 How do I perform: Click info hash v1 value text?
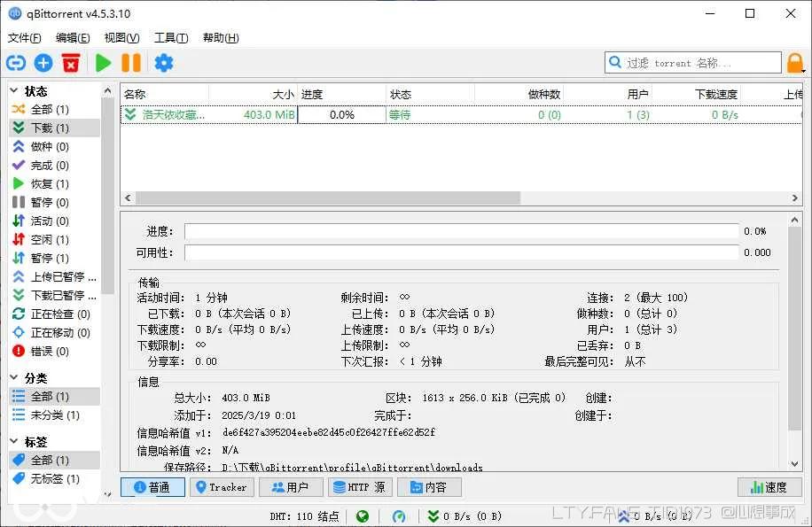click(329, 432)
